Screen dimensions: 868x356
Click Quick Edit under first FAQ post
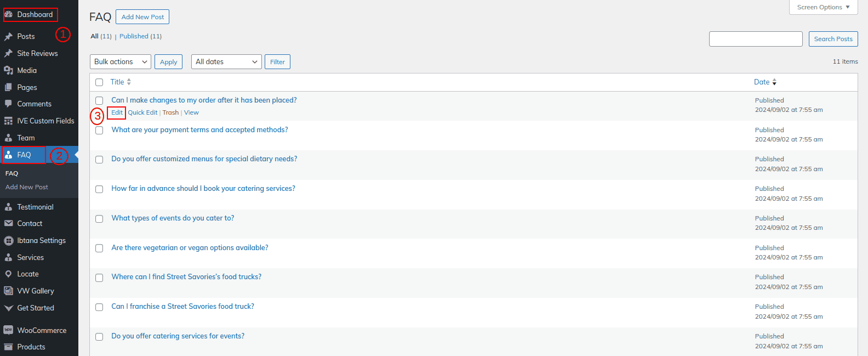click(142, 112)
